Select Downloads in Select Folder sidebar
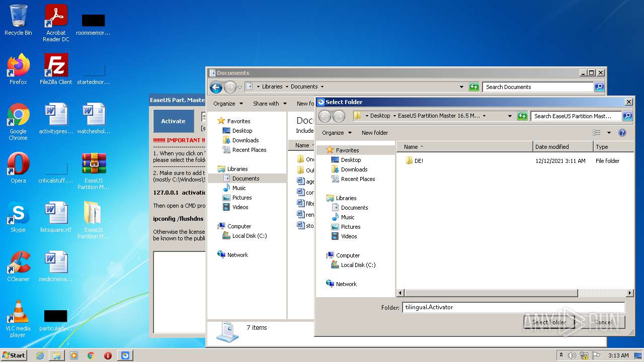Screen dimensions: 644x362 (354, 169)
